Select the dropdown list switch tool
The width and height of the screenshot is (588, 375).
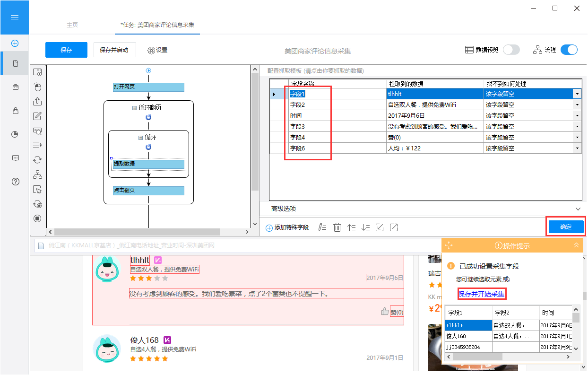coord(37,145)
